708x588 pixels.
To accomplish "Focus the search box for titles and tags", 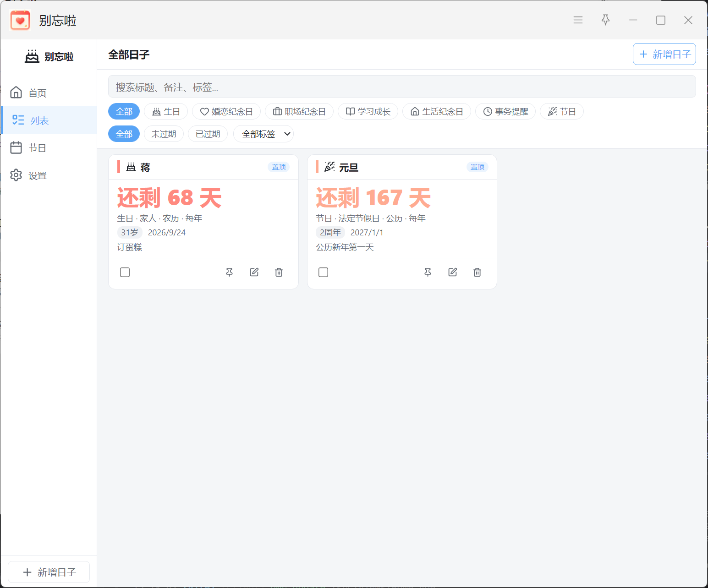I will point(402,87).
